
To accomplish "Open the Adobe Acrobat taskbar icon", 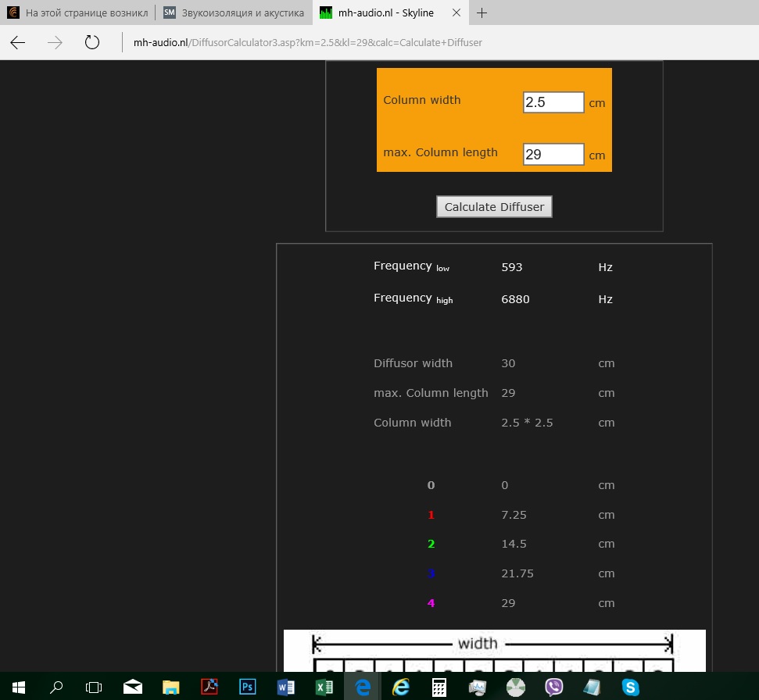I will [209, 687].
